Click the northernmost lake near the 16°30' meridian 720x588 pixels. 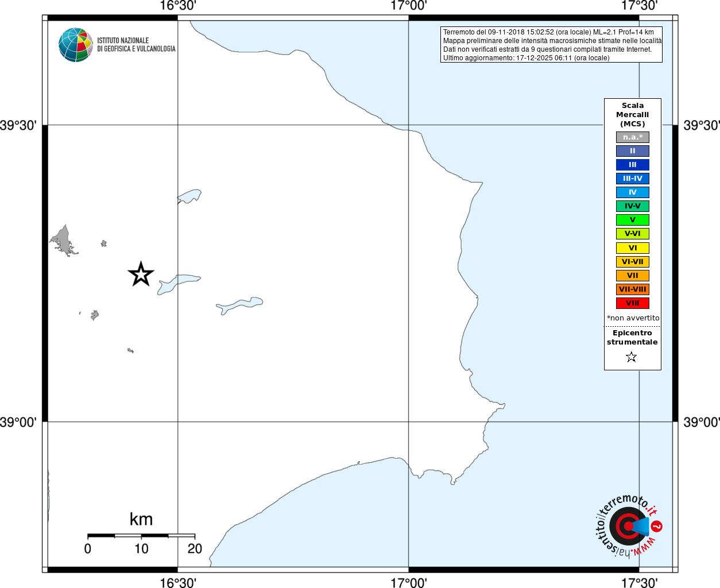point(189,196)
